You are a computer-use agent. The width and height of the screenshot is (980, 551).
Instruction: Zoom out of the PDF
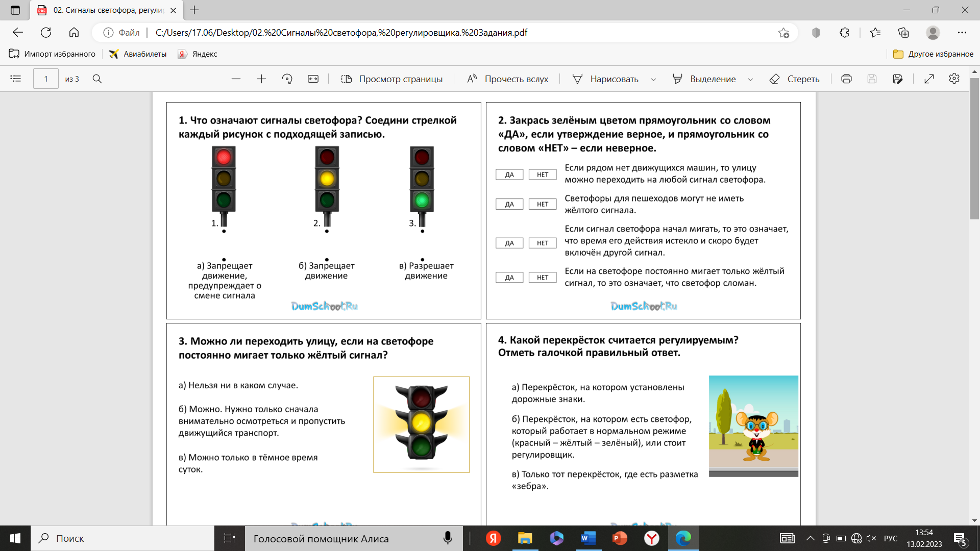tap(236, 79)
